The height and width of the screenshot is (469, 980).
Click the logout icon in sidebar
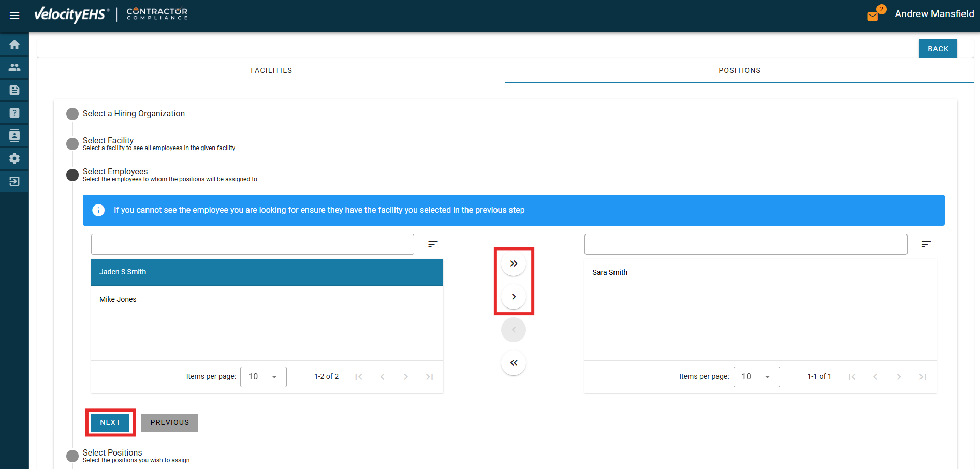[14, 181]
